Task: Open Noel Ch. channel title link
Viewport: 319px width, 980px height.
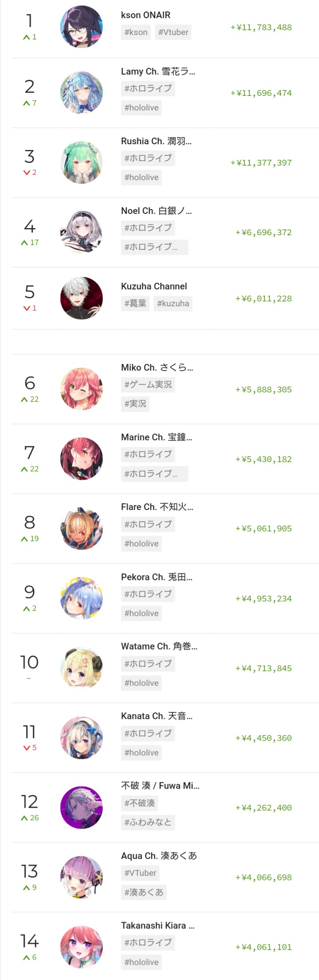Action: (156, 211)
